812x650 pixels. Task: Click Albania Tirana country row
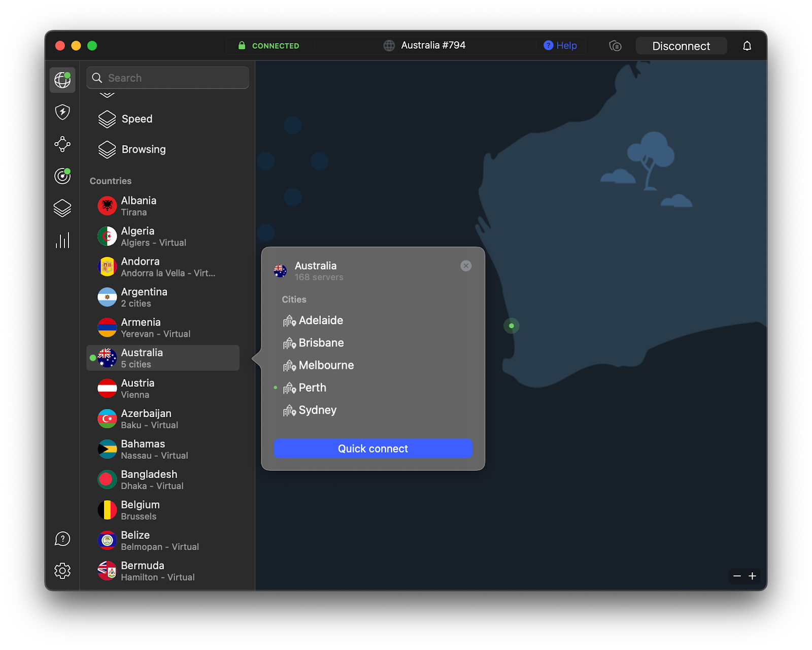tap(163, 206)
